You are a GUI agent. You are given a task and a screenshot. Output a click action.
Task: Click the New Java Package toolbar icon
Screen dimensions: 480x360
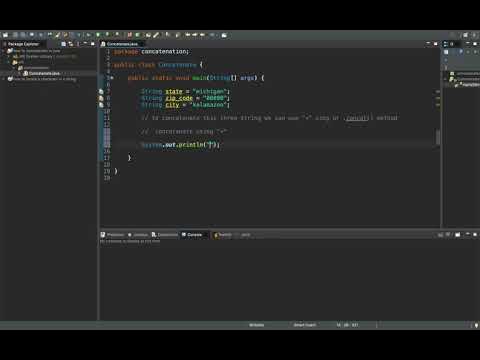(129, 35)
